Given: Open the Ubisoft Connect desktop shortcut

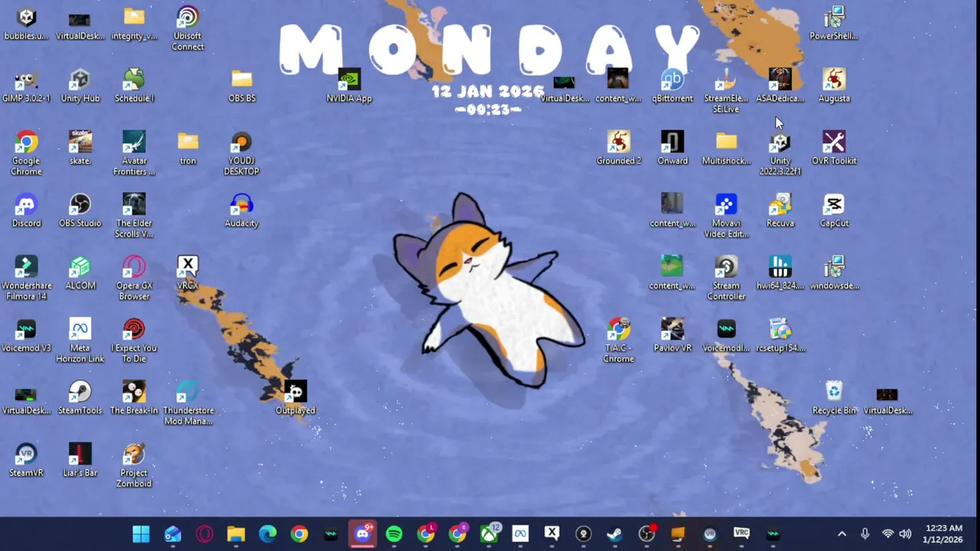Looking at the screenshot, I should pyautogui.click(x=188, y=28).
